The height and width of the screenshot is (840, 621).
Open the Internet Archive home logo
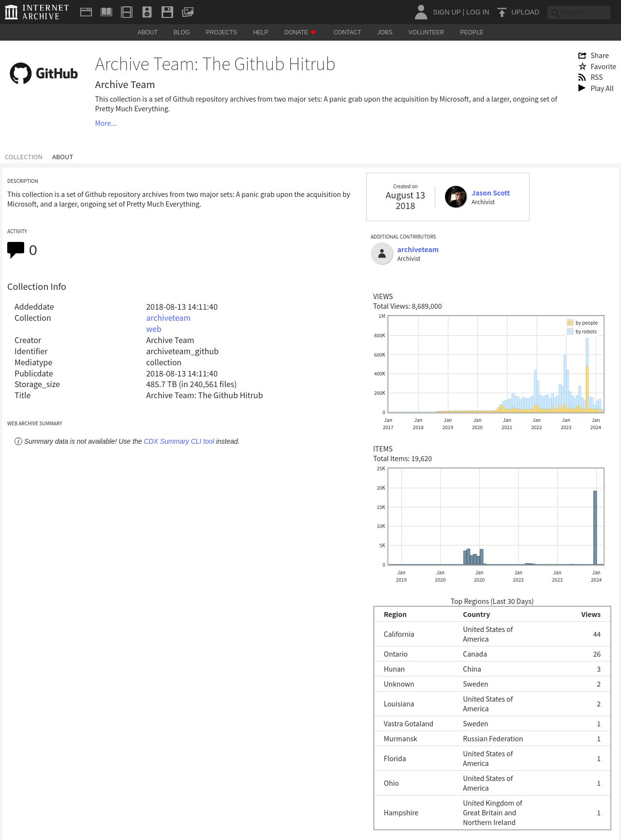point(37,12)
